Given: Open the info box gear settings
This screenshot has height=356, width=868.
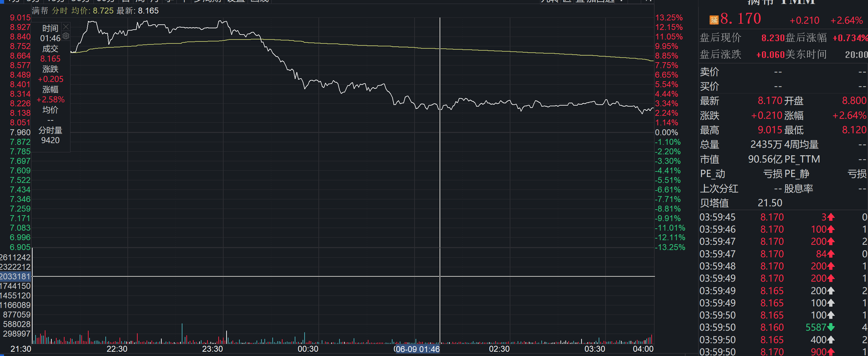Looking at the screenshot, I should 66,36.
